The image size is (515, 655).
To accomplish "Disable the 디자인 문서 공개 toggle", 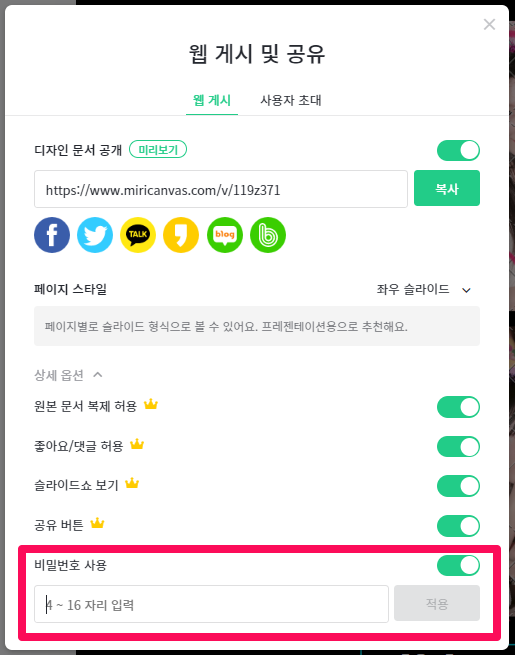I will (x=458, y=150).
